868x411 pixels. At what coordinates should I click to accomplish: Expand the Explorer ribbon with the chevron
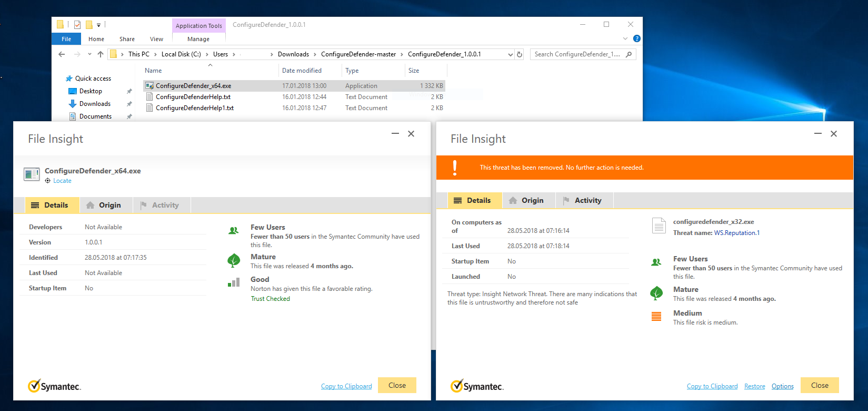(625, 38)
